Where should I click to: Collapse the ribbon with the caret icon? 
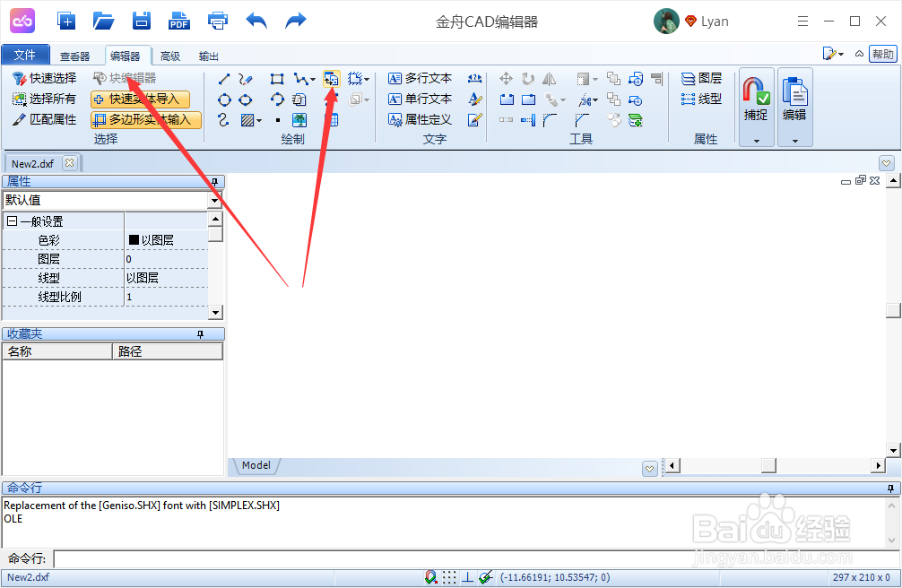click(x=859, y=54)
